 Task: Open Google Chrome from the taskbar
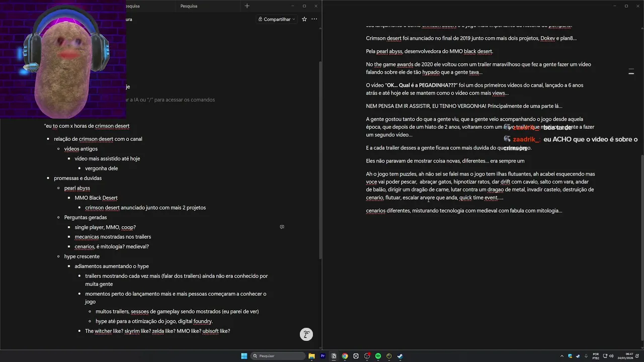345,356
